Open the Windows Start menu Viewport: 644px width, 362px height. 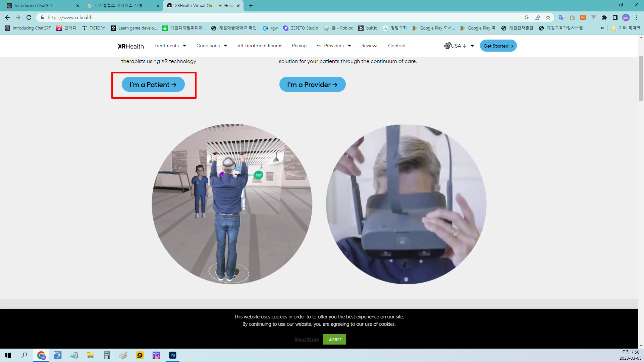[x=8, y=355]
